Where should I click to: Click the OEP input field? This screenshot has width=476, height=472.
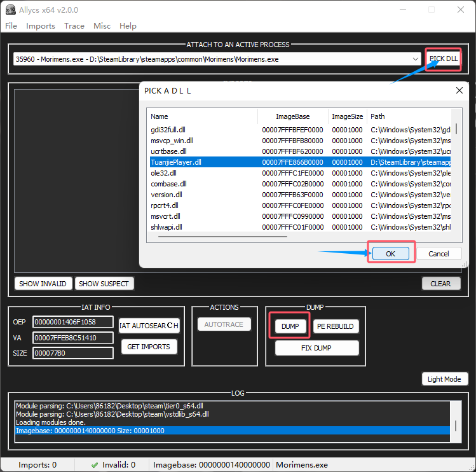pyautogui.click(x=73, y=322)
